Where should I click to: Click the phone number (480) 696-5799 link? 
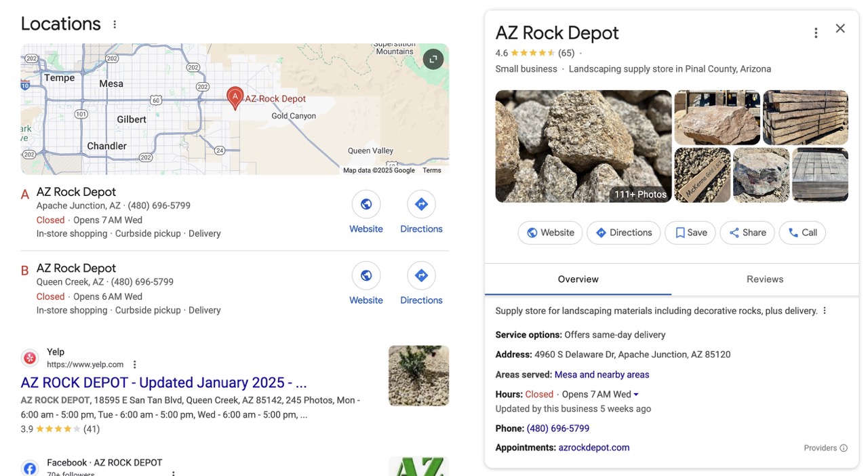coord(558,429)
